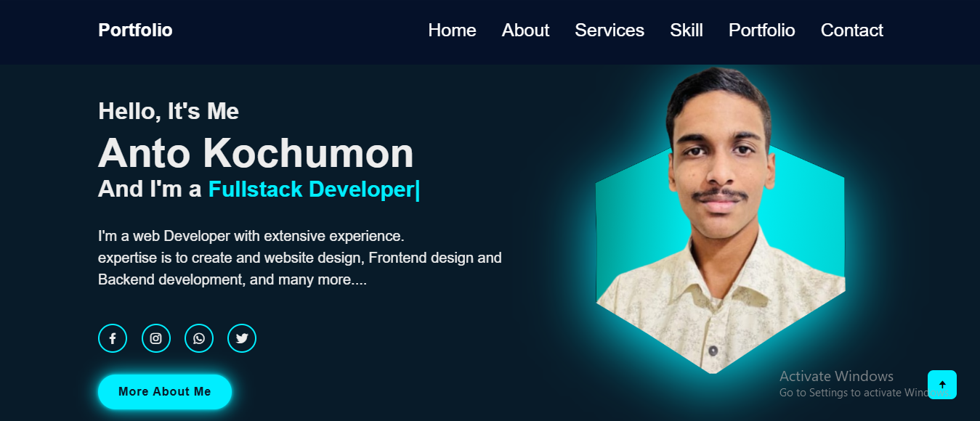
Task: Open the About nav link
Action: (525, 30)
